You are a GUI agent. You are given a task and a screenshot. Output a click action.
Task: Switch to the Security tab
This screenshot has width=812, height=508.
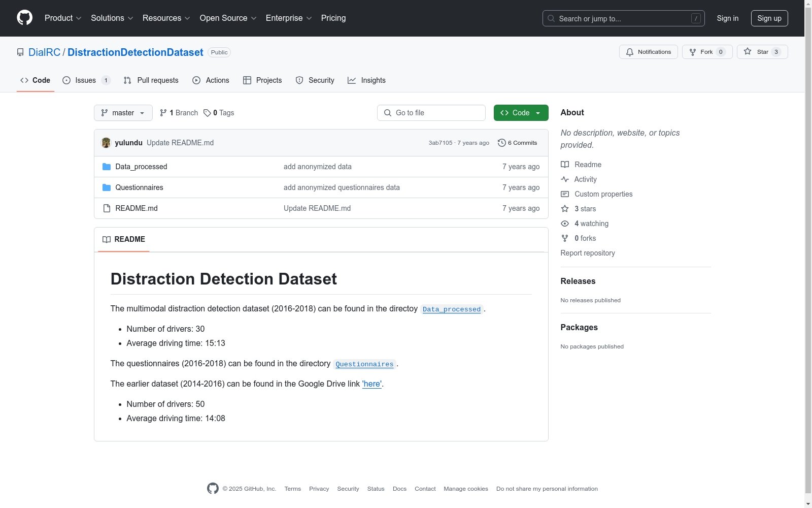[315, 80]
